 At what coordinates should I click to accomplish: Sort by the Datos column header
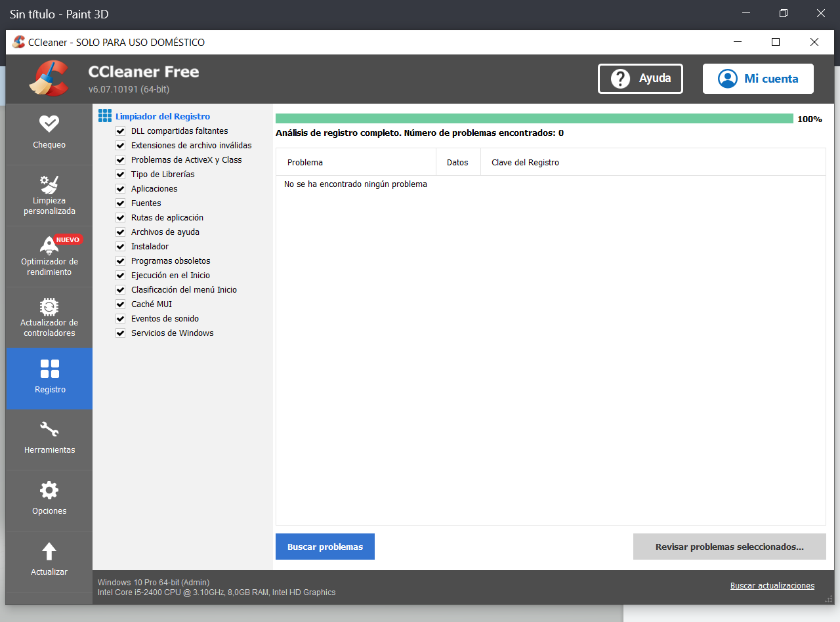click(x=458, y=162)
